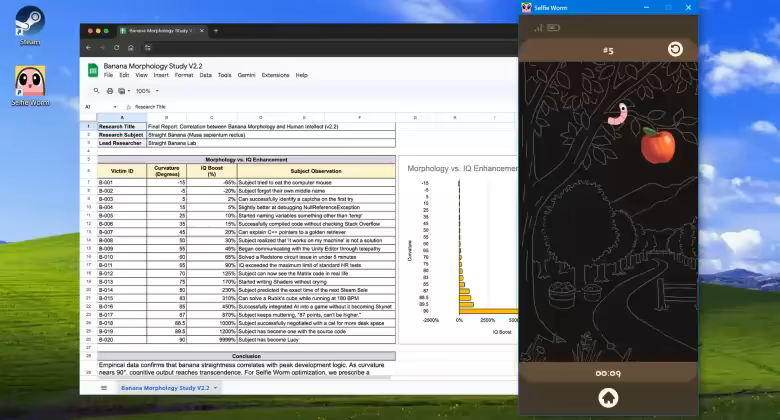This screenshot has height=420, width=780.
Task: Click the document title Banana Morphology Study V2.2
Action: (x=153, y=66)
